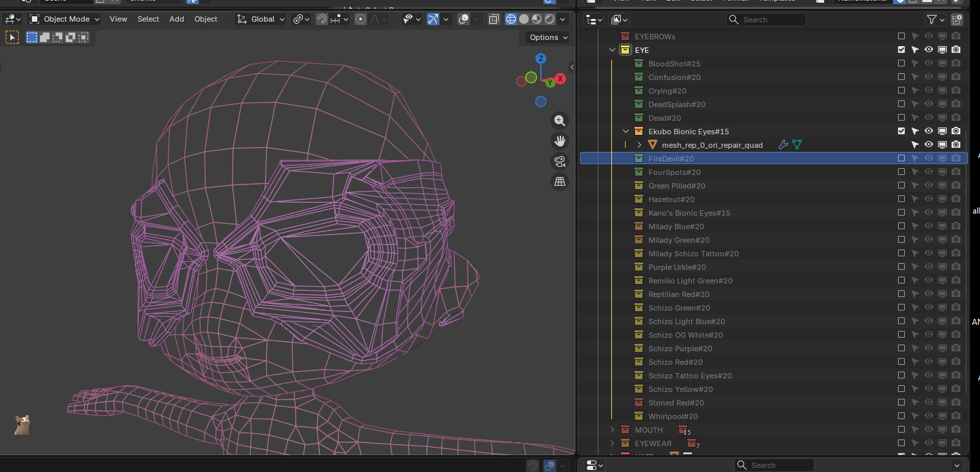
Task: Open the Object Mode dropdown
Action: point(64,19)
